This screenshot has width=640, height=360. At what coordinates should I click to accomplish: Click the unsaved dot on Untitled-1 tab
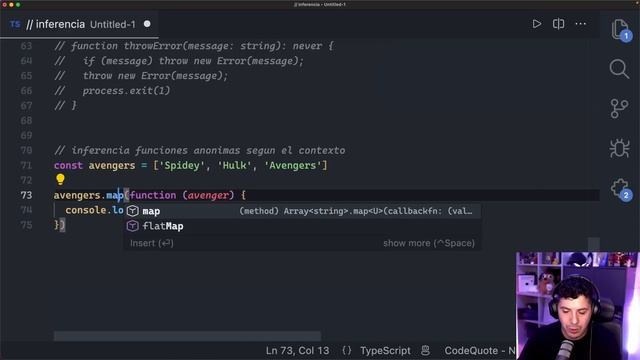click(x=147, y=24)
